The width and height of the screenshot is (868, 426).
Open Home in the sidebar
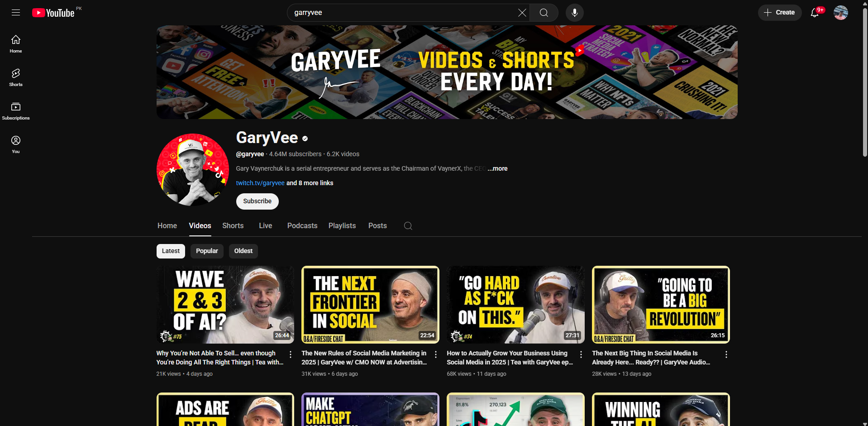(x=16, y=44)
